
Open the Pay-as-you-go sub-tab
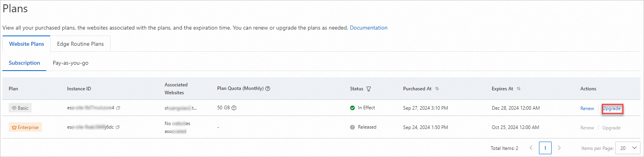pos(71,63)
